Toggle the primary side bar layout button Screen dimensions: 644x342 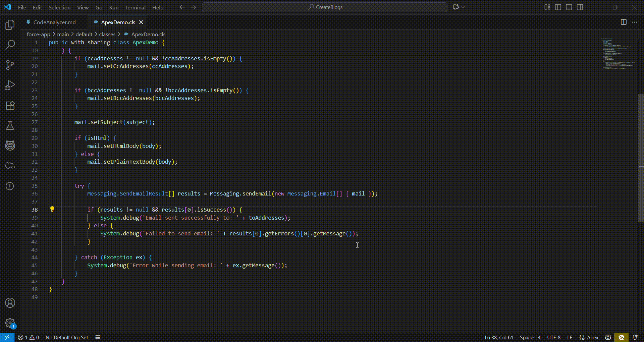pos(558,7)
